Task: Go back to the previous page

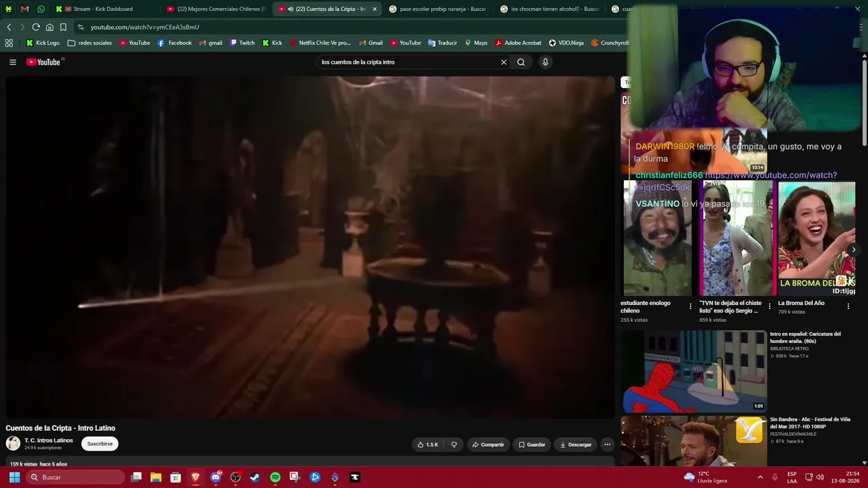Action: tap(9, 27)
